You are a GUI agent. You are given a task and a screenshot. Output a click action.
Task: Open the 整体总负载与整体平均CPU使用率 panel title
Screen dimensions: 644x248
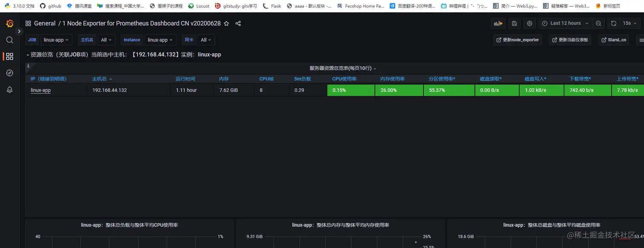pos(129,225)
